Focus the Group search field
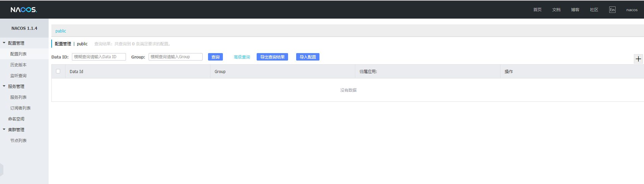This screenshot has height=184, width=644. (176, 57)
